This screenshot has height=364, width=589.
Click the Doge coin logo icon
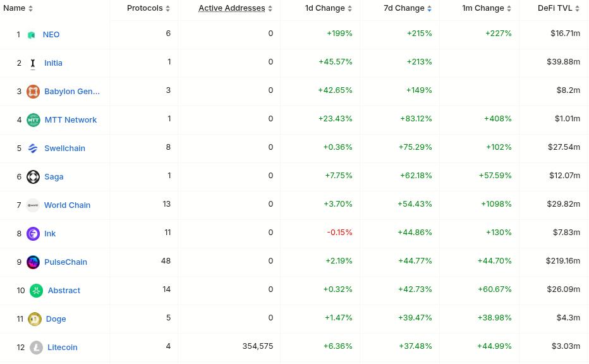(x=35, y=319)
